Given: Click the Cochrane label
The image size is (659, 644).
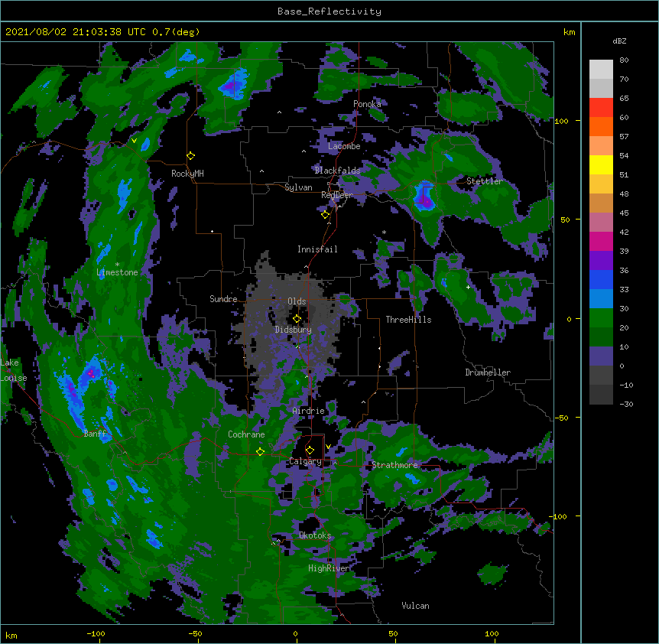Looking at the screenshot, I should (246, 434).
